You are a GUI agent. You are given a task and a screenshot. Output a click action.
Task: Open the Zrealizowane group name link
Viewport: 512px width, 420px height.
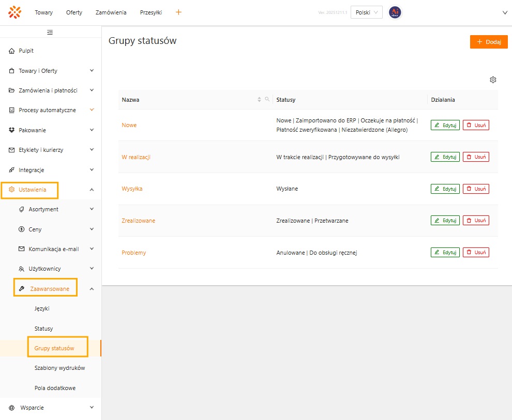click(x=138, y=221)
